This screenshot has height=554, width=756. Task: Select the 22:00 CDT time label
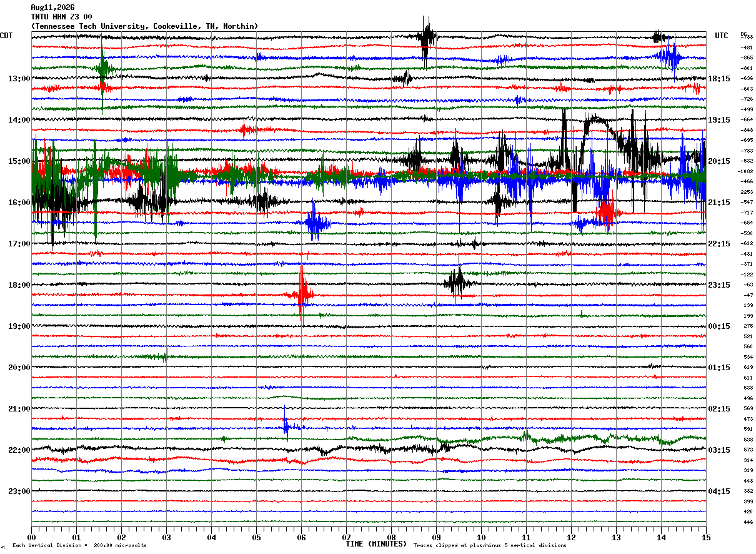(19, 450)
